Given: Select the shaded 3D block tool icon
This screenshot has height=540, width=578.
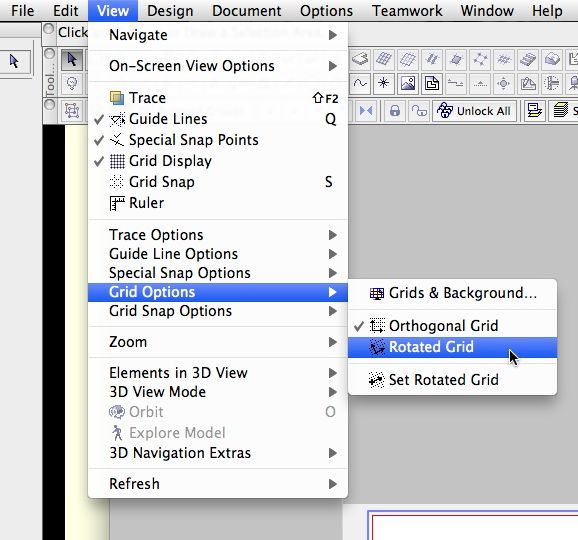Looking at the screenshot, I should point(552,59).
